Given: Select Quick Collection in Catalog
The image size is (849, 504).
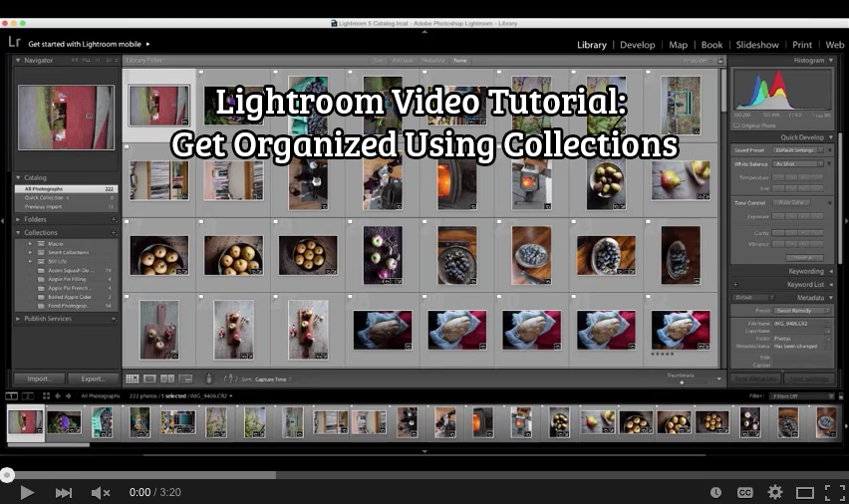Looking at the screenshot, I should click(x=67, y=197).
